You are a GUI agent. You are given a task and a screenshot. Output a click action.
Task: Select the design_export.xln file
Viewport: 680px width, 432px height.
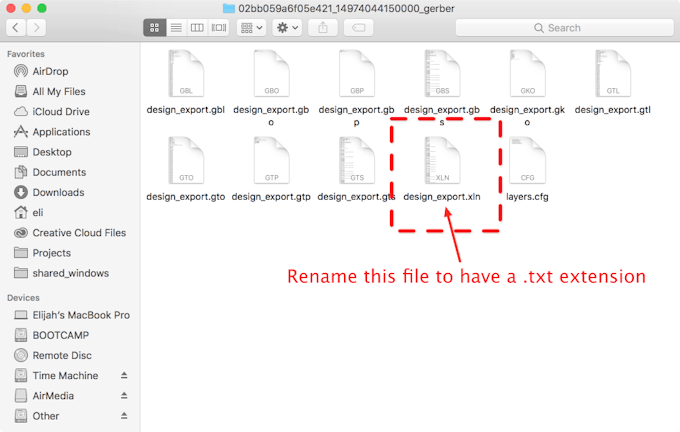coord(442,169)
